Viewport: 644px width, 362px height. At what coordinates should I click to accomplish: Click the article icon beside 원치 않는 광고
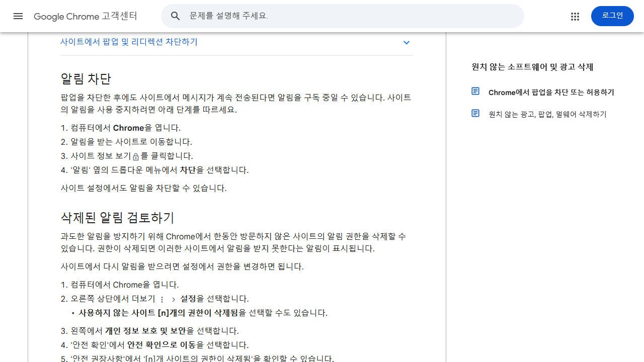pyautogui.click(x=475, y=113)
